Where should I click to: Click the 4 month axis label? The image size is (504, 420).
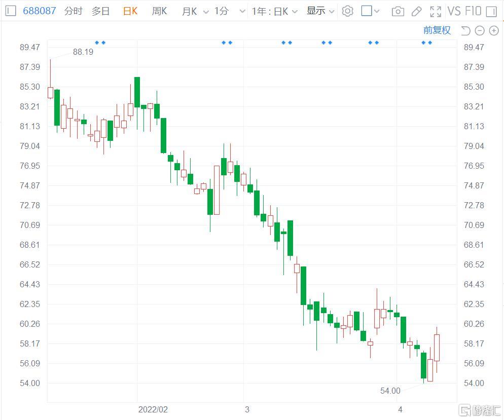[x=400, y=409]
